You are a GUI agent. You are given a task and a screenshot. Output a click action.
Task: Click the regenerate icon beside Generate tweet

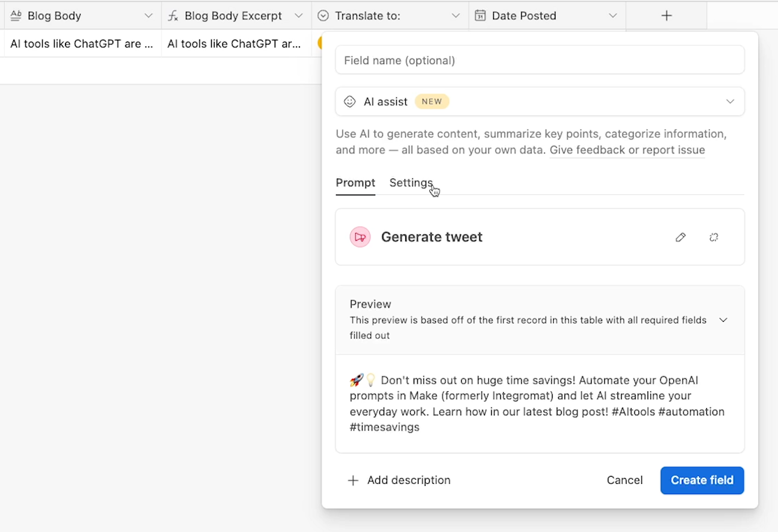(x=714, y=237)
